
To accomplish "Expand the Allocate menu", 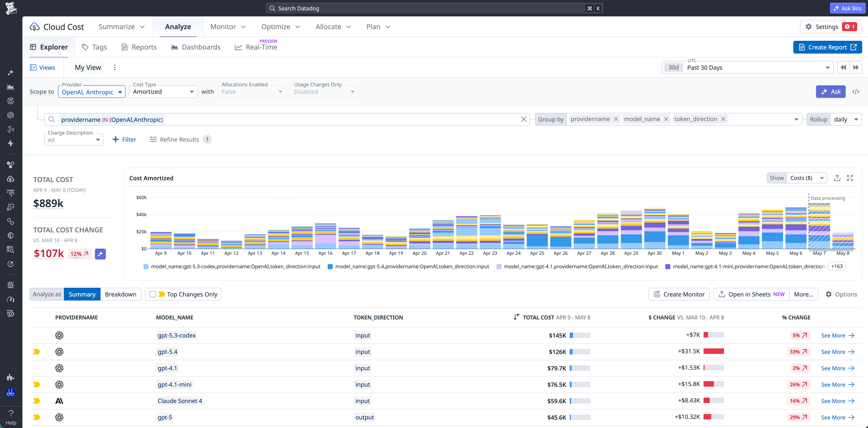I will point(333,27).
